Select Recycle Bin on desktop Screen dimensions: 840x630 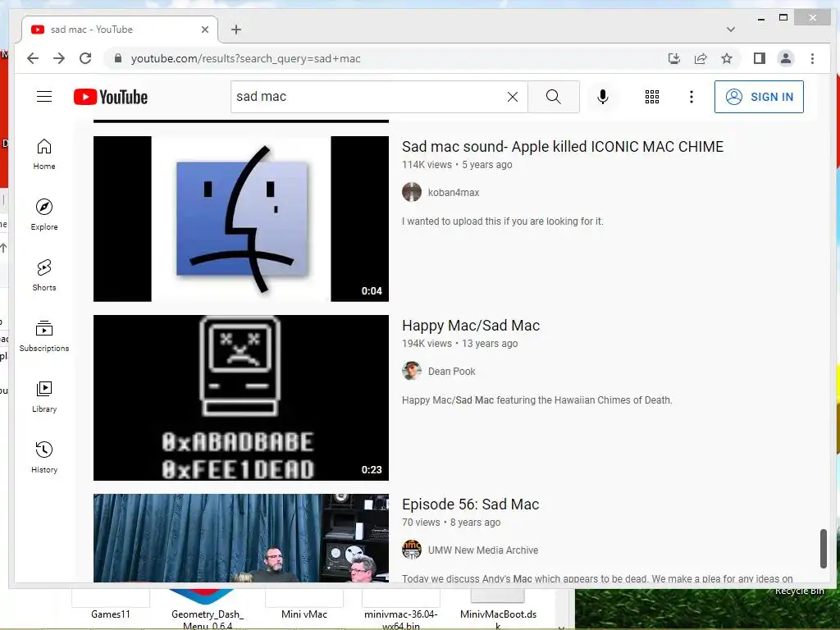[x=799, y=591]
